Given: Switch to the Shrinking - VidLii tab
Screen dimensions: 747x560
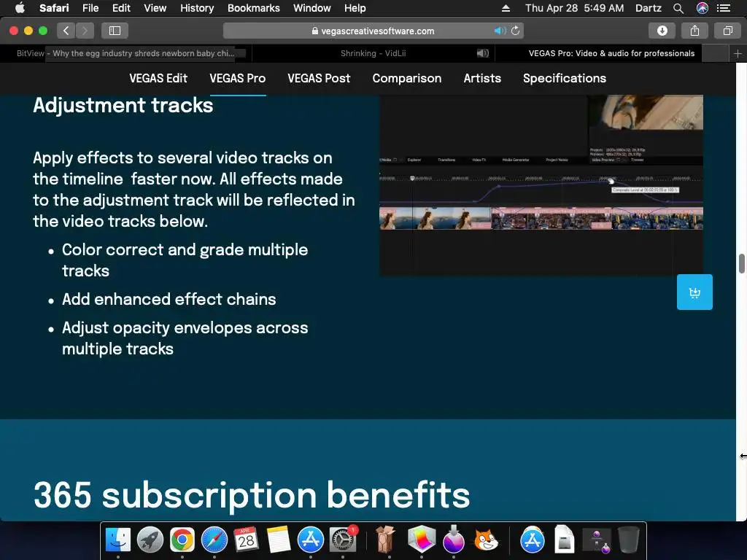Looking at the screenshot, I should pos(373,53).
